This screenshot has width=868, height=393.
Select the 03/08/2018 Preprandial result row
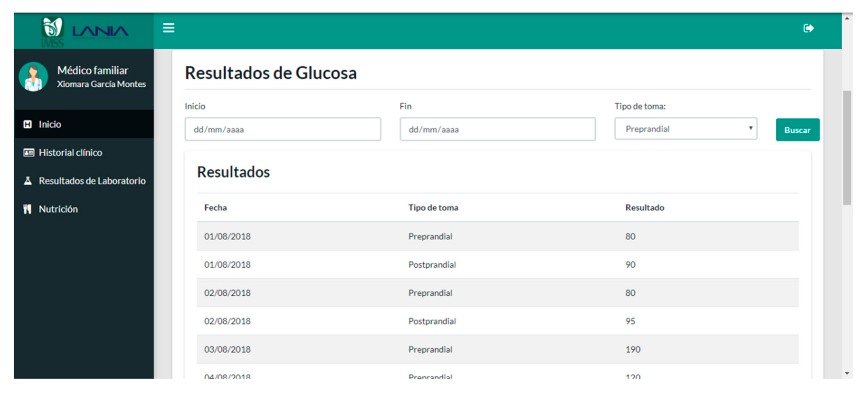(x=497, y=349)
